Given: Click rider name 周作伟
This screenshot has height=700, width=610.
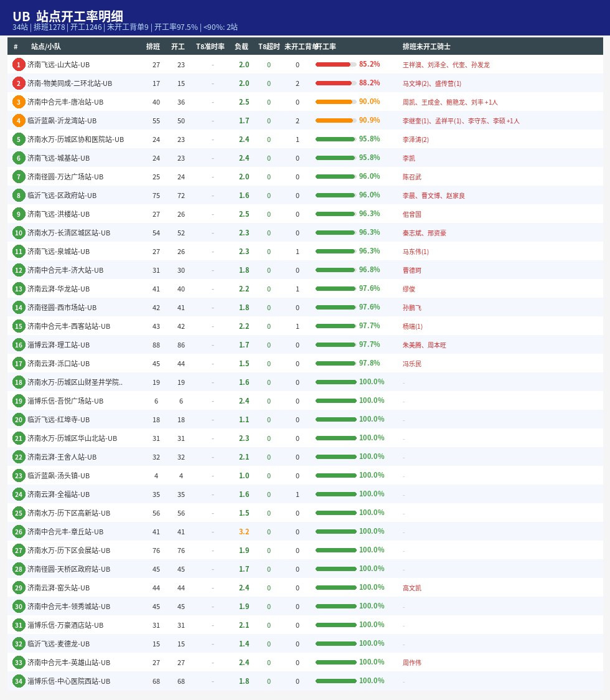Looking at the screenshot, I should point(412,663).
